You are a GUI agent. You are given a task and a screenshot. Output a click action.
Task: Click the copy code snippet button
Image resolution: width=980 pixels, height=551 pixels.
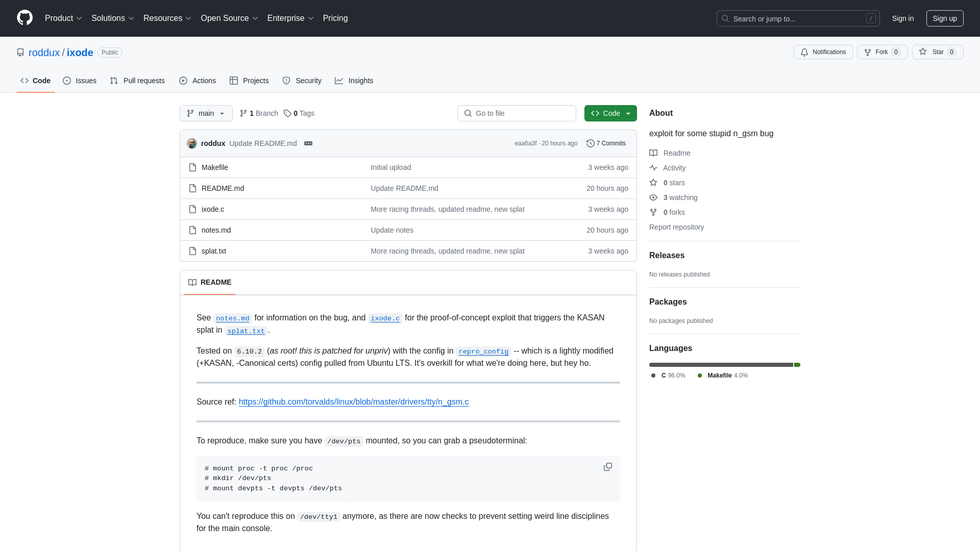[x=607, y=467]
